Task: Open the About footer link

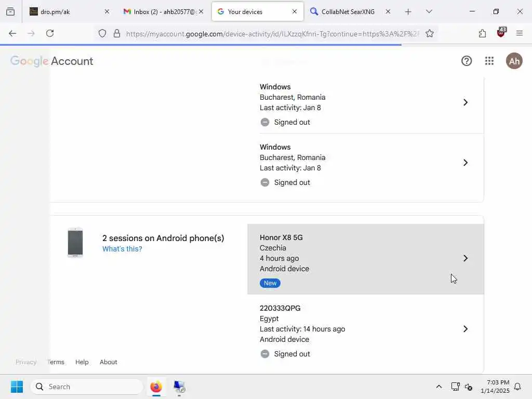Action: (x=108, y=362)
